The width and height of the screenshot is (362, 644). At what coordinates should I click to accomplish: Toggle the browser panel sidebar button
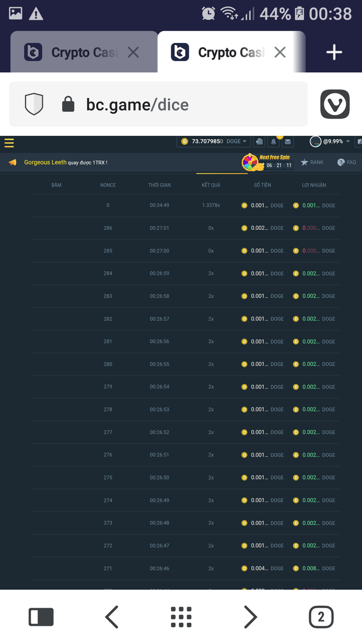pos(41,617)
